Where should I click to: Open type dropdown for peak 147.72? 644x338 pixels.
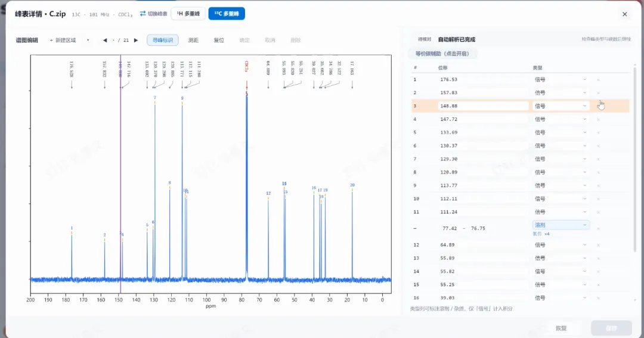[561, 119]
